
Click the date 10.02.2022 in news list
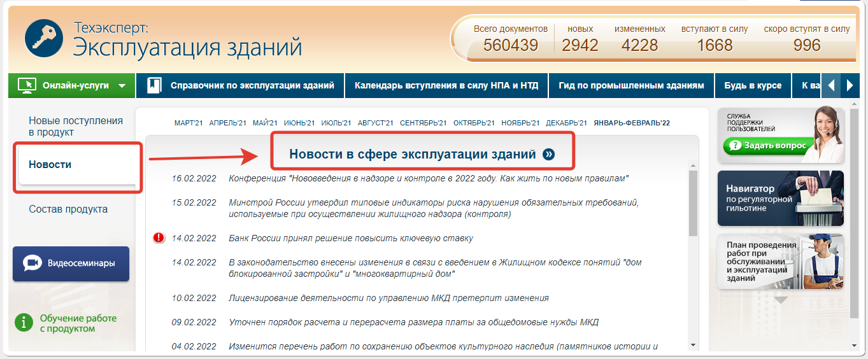pyautogui.click(x=194, y=298)
